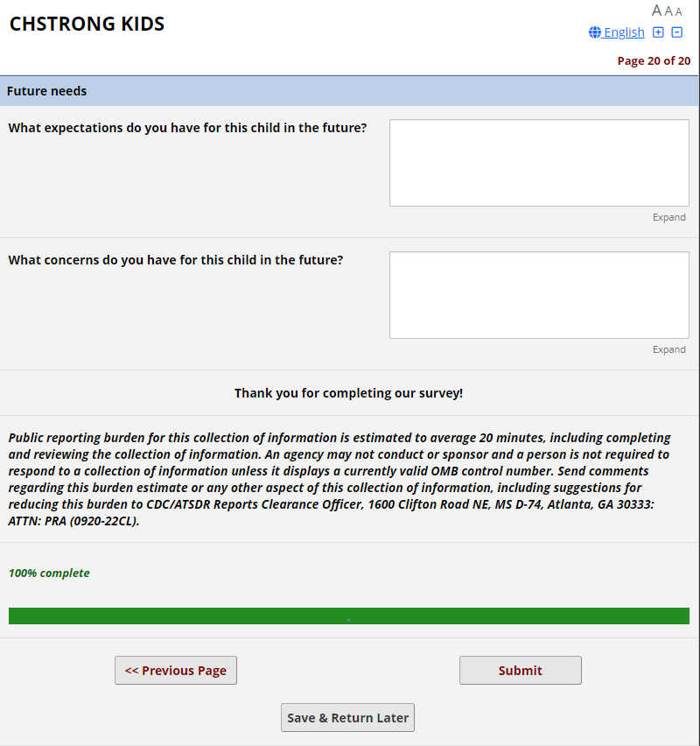Click the Page 20 of 20 indicator

pyautogui.click(x=654, y=60)
